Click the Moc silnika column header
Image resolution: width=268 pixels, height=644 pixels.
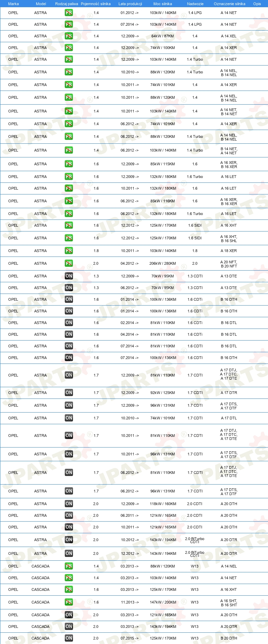[163, 4]
